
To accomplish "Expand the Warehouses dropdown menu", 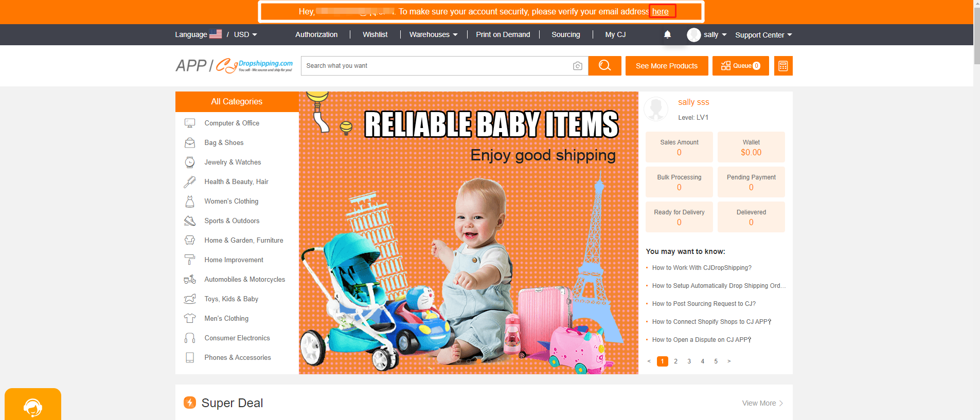I will pos(433,34).
